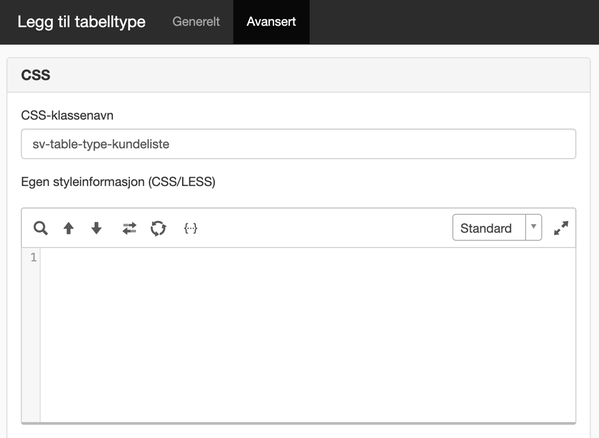Click the sv-table-type-kundeliste text
This screenshot has height=438, width=599.
pyautogui.click(x=101, y=144)
